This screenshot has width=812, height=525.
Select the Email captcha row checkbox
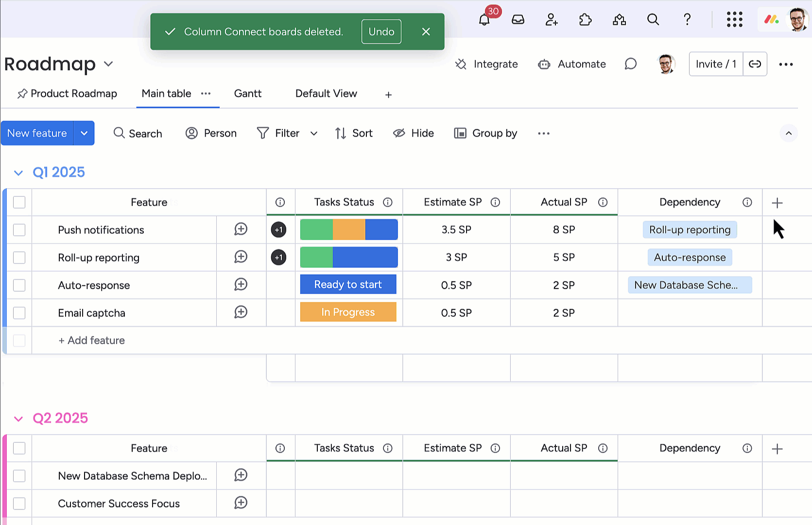(19, 313)
